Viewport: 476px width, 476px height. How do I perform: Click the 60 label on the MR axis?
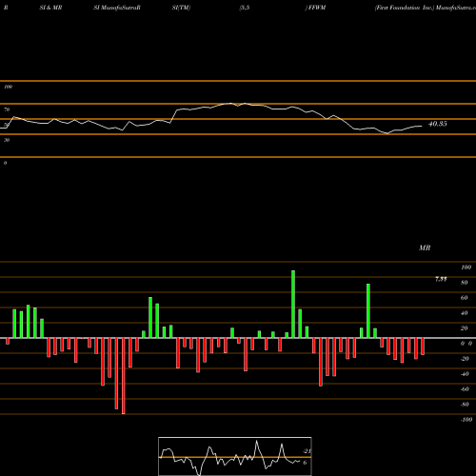(465, 298)
